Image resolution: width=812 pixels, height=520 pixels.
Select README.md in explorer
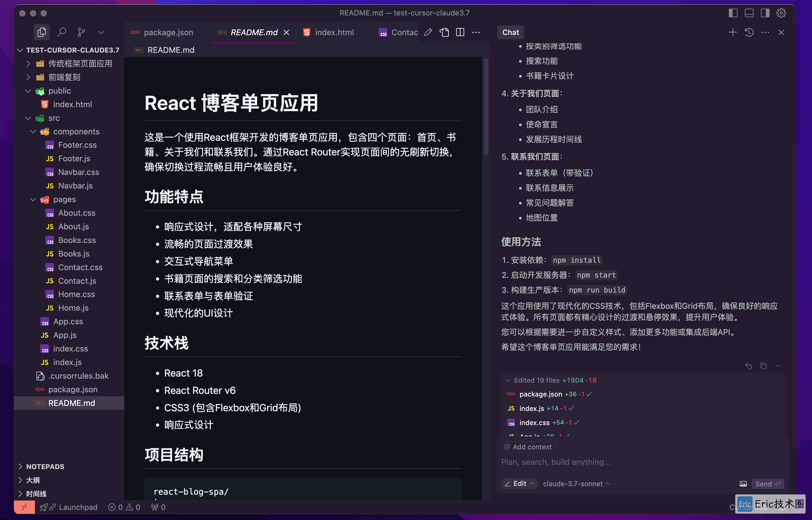coord(69,403)
